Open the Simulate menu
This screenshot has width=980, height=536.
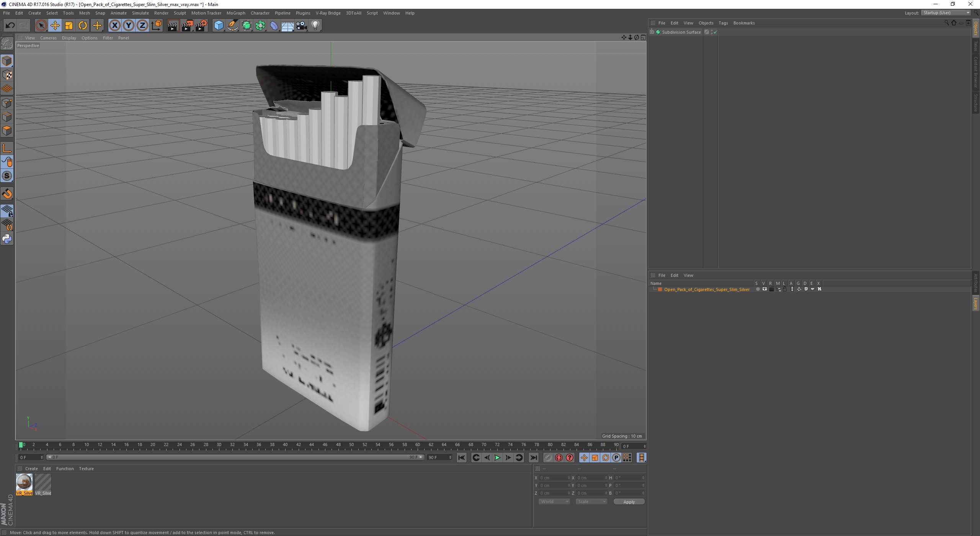[x=140, y=13]
